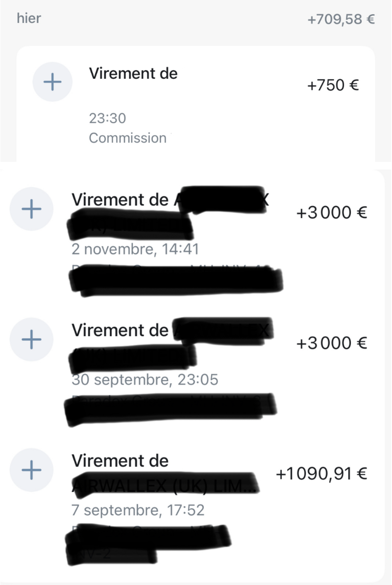Select the +750 € amount
The height and width of the screenshot is (585, 392).
click(x=333, y=85)
